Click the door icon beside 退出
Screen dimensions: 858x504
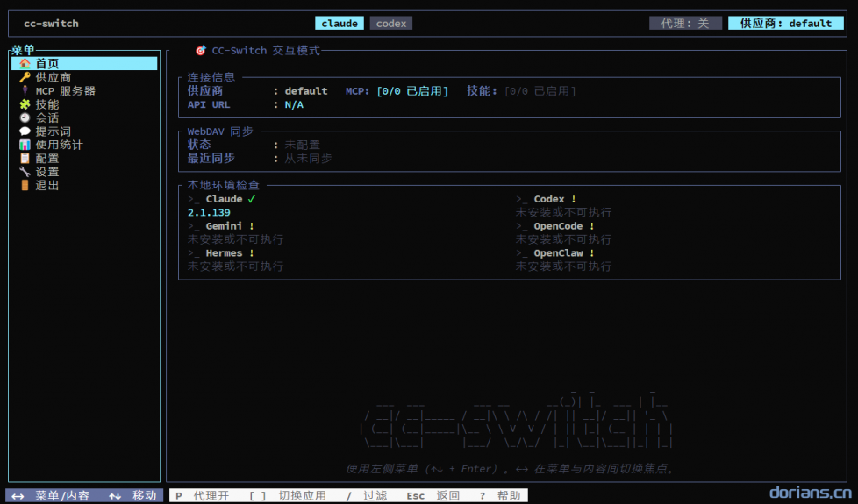(x=25, y=185)
